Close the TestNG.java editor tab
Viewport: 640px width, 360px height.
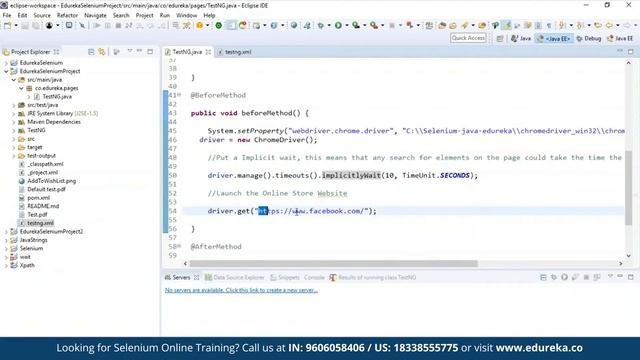[x=208, y=52]
